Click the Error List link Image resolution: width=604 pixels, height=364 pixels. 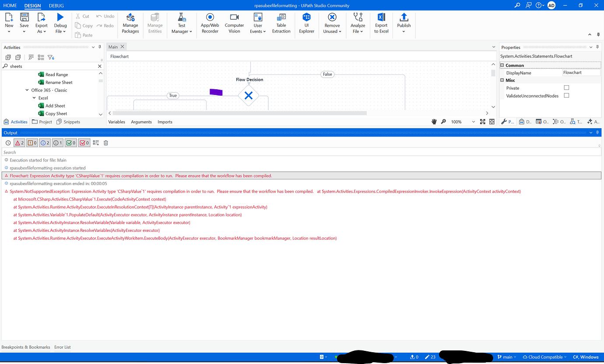coord(62,347)
